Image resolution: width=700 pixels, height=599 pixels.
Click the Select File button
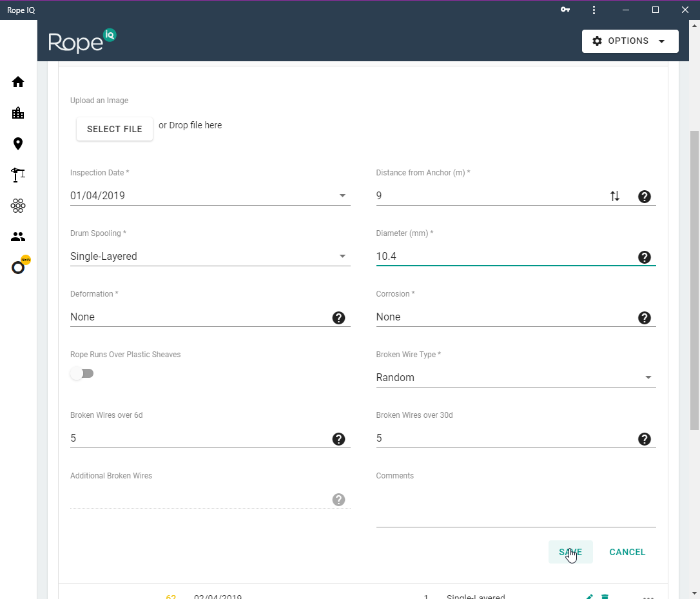(x=115, y=129)
